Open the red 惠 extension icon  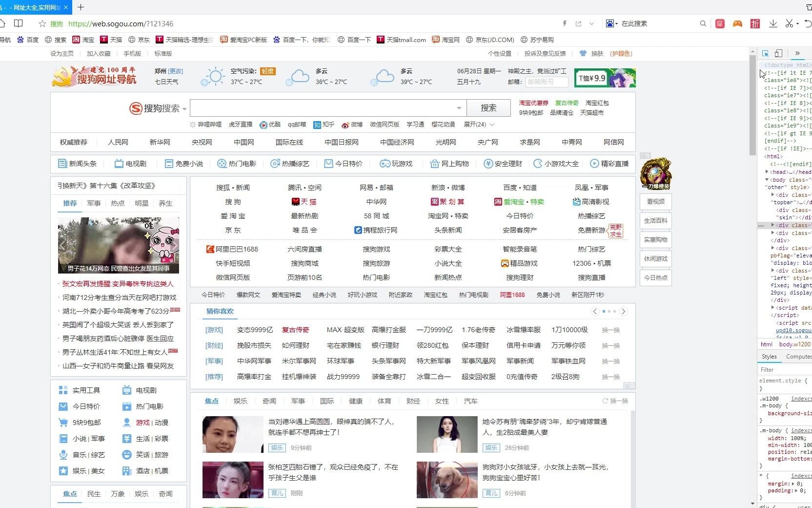[x=720, y=23]
